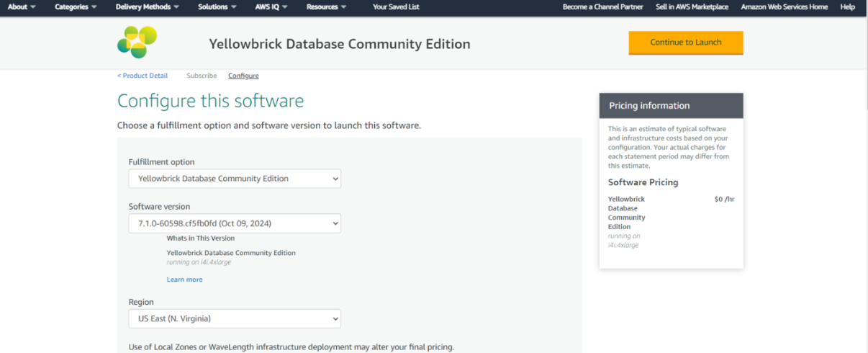
Task: Open the Help link
Action: tap(847, 7)
